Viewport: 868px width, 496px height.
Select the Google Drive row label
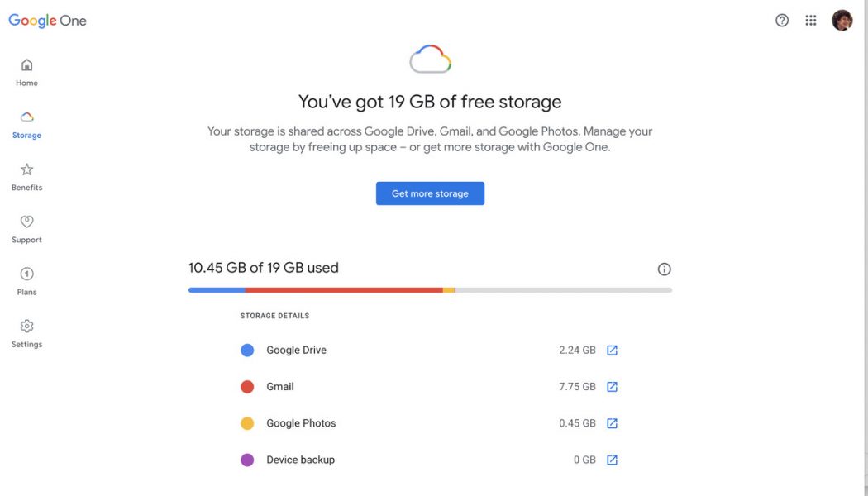[295, 350]
